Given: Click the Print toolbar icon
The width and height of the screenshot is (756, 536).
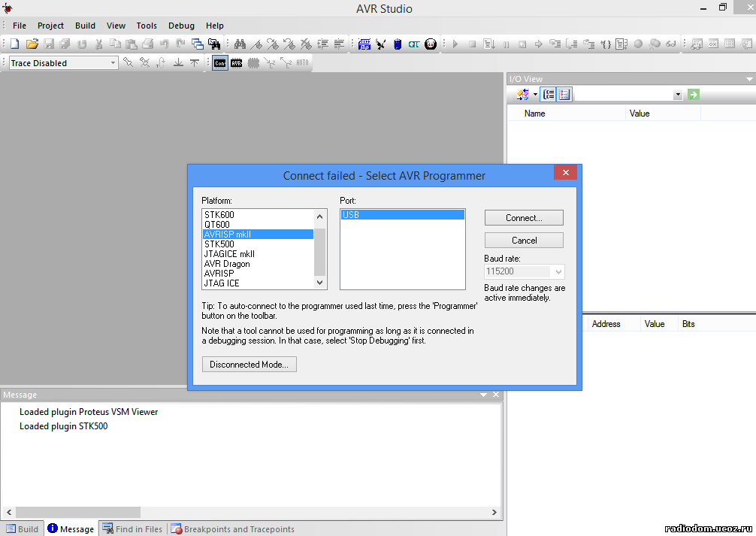Looking at the screenshot, I should click(147, 44).
